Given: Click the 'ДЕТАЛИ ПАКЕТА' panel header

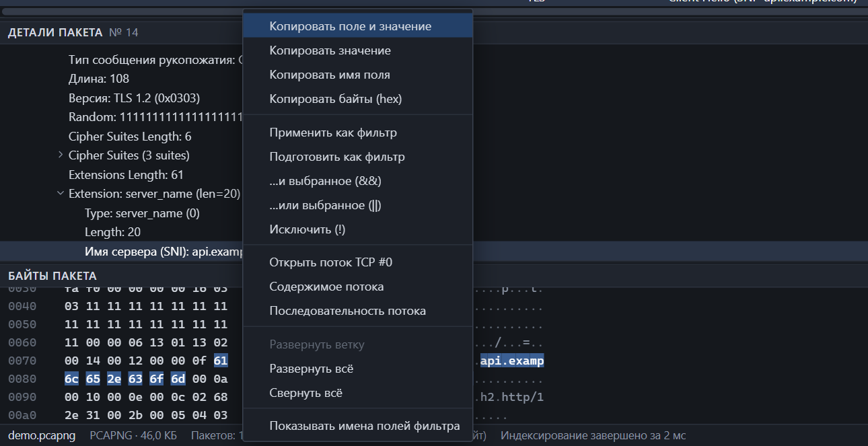Looking at the screenshot, I should (x=55, y=32).
